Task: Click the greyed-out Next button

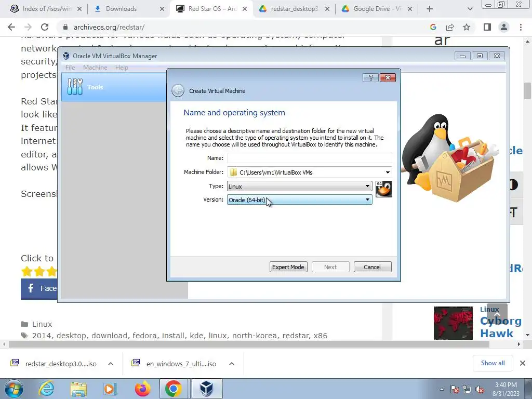Action: coord(330,267)
